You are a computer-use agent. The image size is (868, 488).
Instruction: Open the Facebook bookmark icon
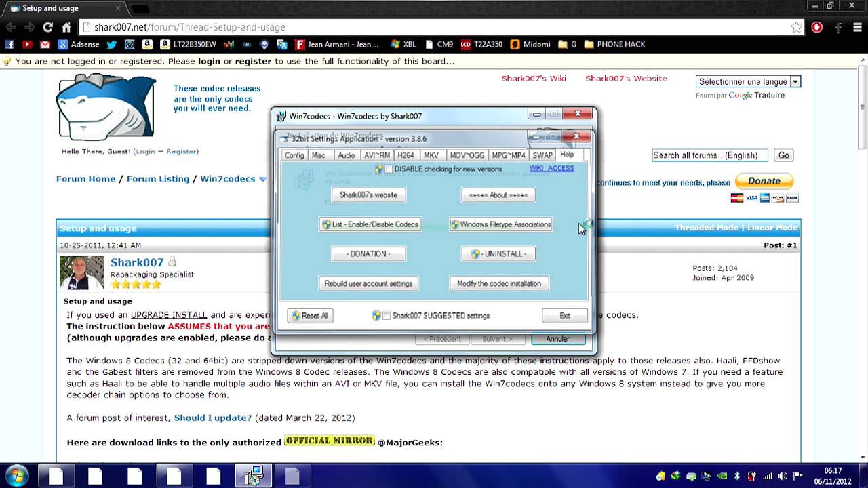[9, 44]
